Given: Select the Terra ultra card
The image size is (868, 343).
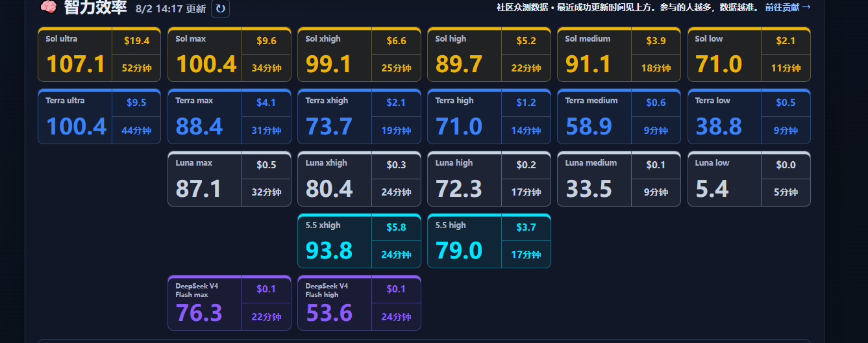Looking at the screenshot, I should [x=99, y=116].
